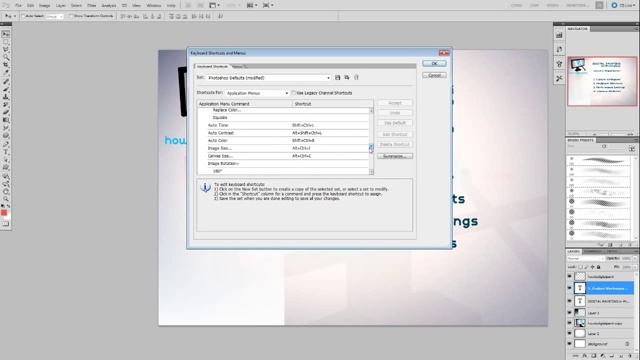Select the Clone Stamp tool
640x360 pixels.
click(x=6, y=97)
